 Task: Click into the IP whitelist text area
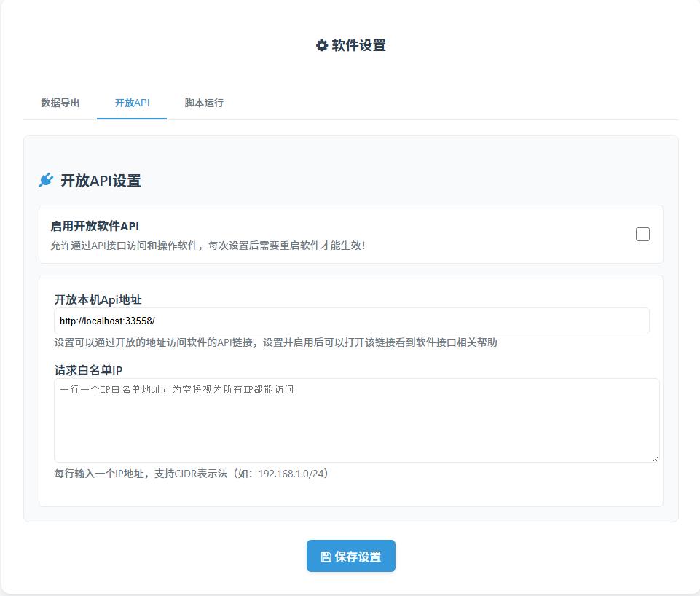tap(356, 426)
